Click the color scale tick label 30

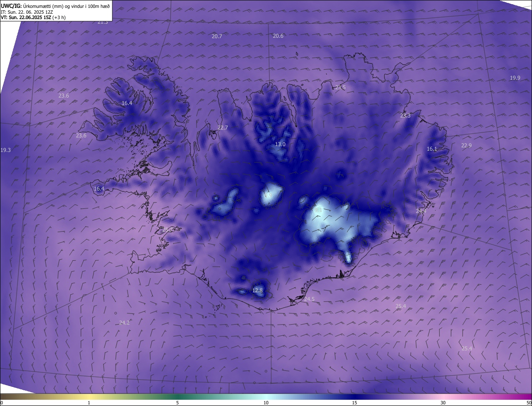click(443, 403)
